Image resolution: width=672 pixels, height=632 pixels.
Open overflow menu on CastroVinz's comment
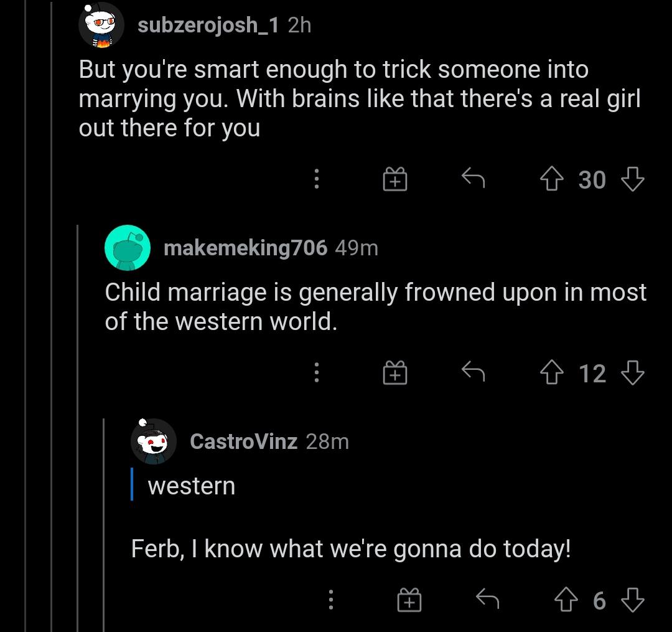(330, 599)
